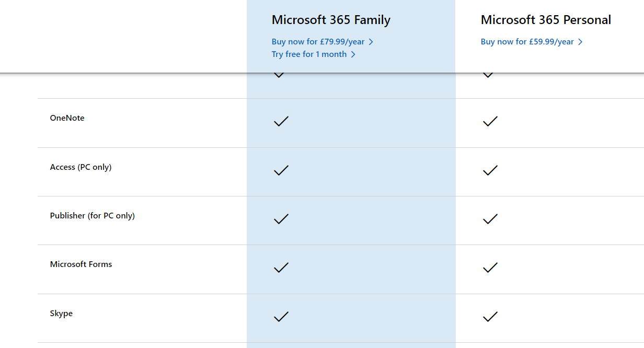The height and width of the screenshot is (348, 644).
Task: Select the Skype row label
Action: coord(61,314)
